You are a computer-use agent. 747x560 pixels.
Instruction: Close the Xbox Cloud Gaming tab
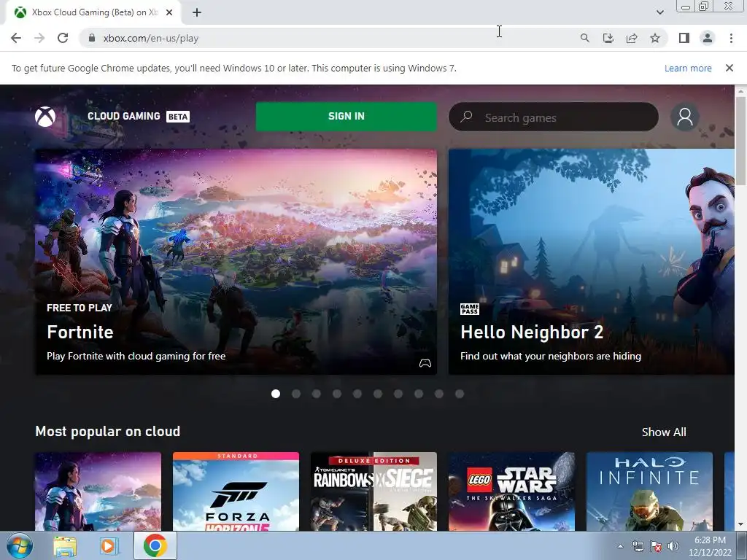[169, 13]
